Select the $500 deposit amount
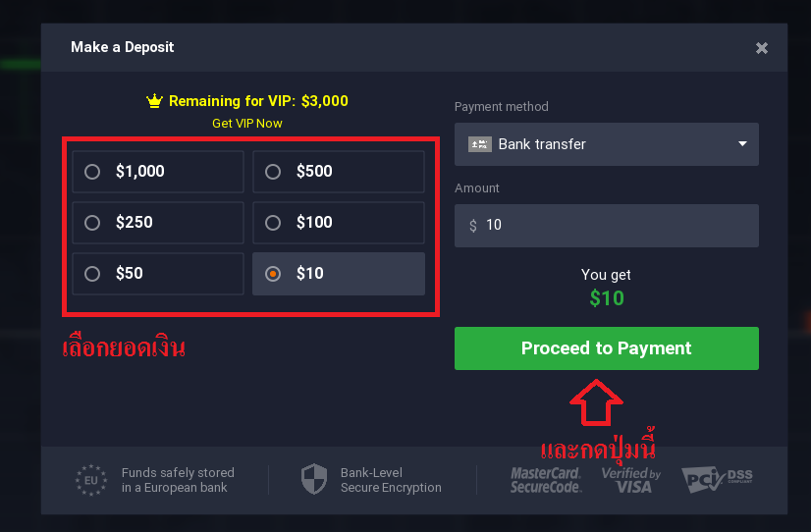This screenshot has height=532, width=811. pos(339,172)
